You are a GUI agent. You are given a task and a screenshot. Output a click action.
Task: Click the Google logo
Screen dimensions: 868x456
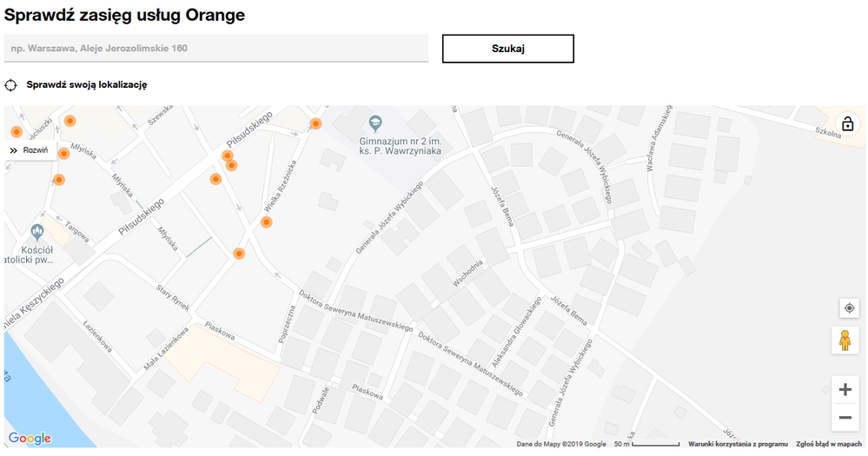30,439
